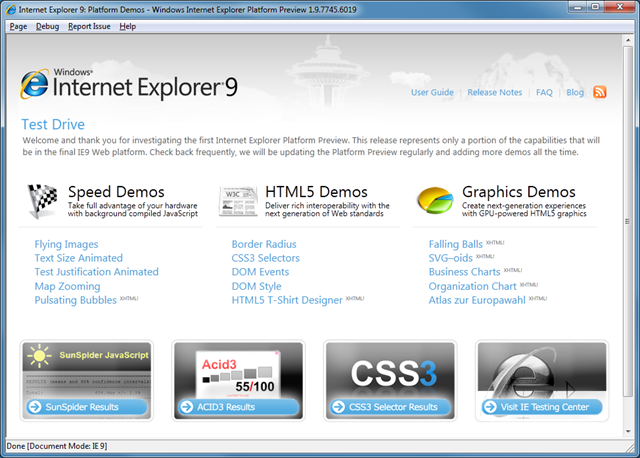
Task: Click the arrow icon on ACID3 Results
Action: [x=187, y=407]
